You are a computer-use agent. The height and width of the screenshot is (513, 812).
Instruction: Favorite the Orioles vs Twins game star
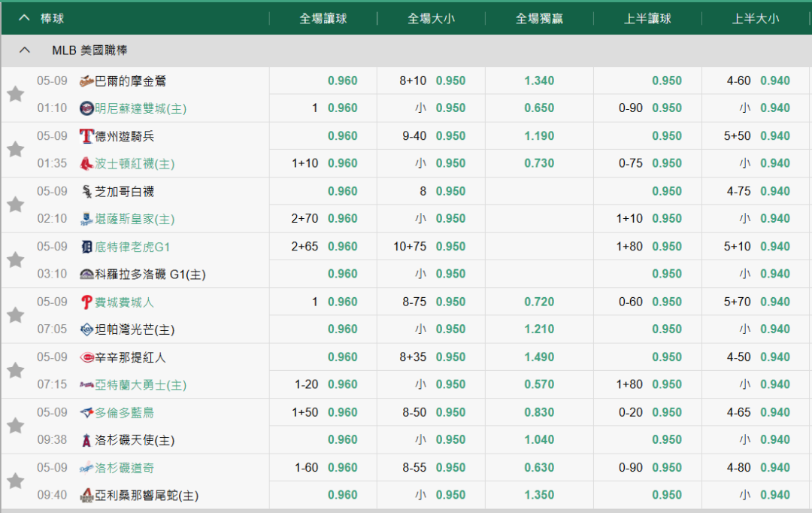click(x=15, y=94)
